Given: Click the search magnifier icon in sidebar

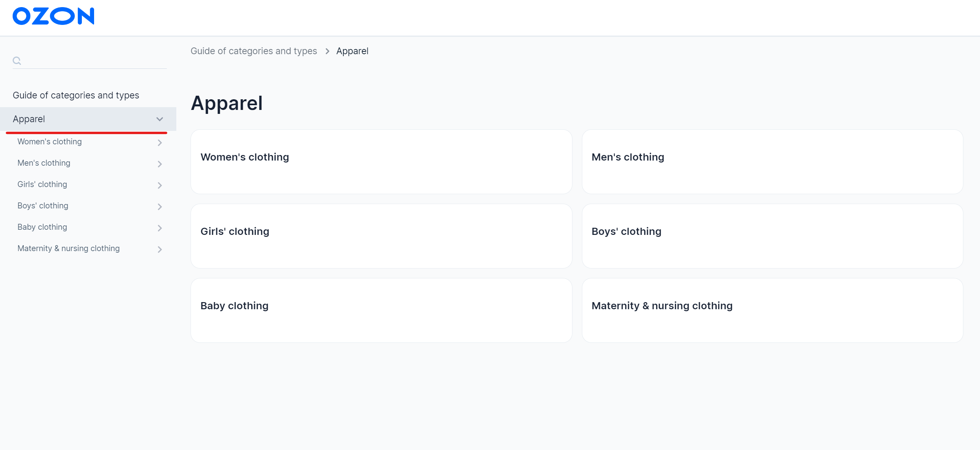Looking at the screenshot, I should [x=17, y=61].
